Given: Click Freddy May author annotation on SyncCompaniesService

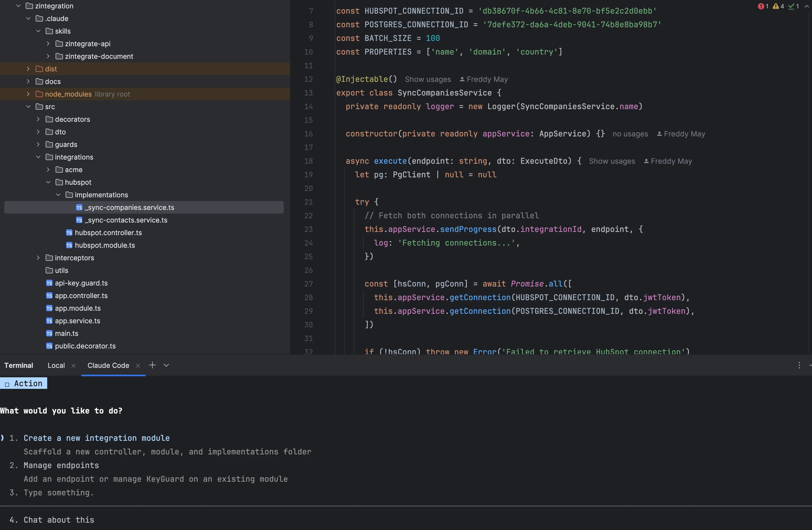Looking at the screenshot, I should 487,79.
